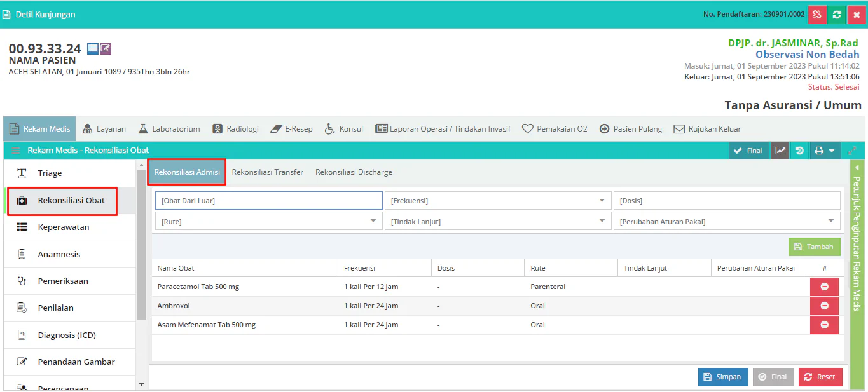The width and height of the screenshot is (868, 392).
Task: Open the print options dropdown
Action: coord(825,151)
